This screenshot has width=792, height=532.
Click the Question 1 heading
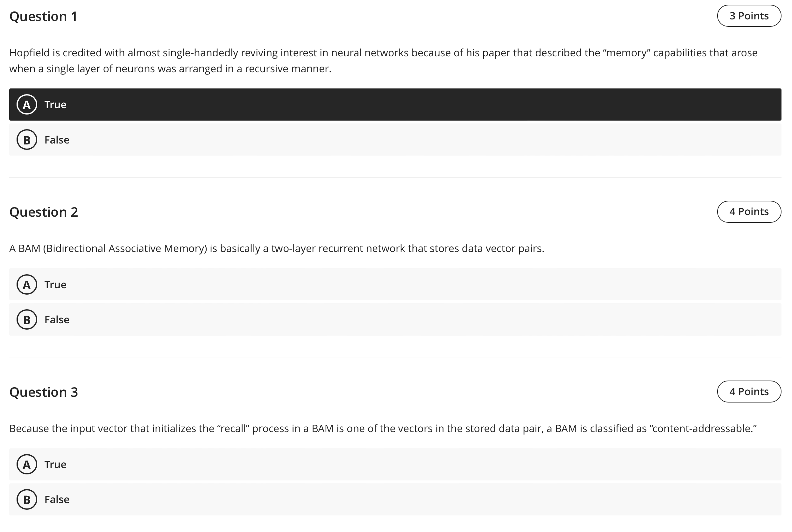44,16
